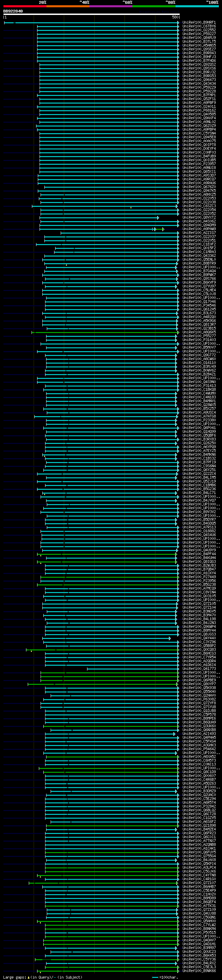222x980 pixels.
Task: Select the UniRef100_B9RJ32 label
Action: pyautogui.click(x=199, y=72)
